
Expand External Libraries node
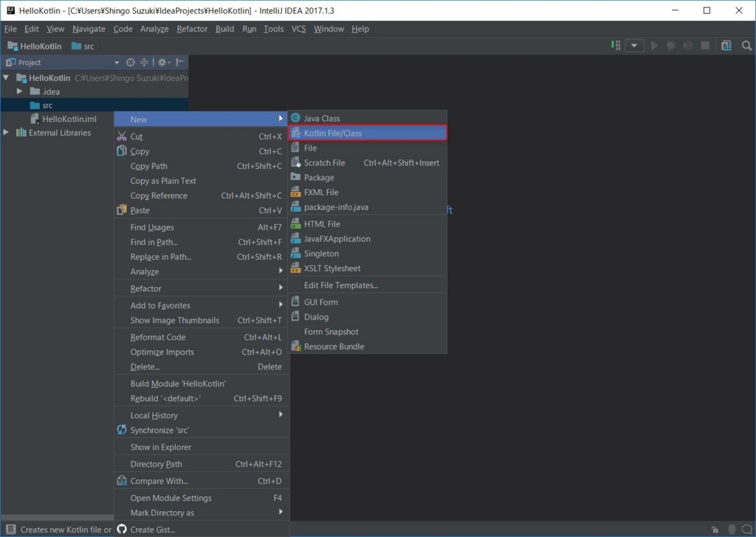(6, 132)
